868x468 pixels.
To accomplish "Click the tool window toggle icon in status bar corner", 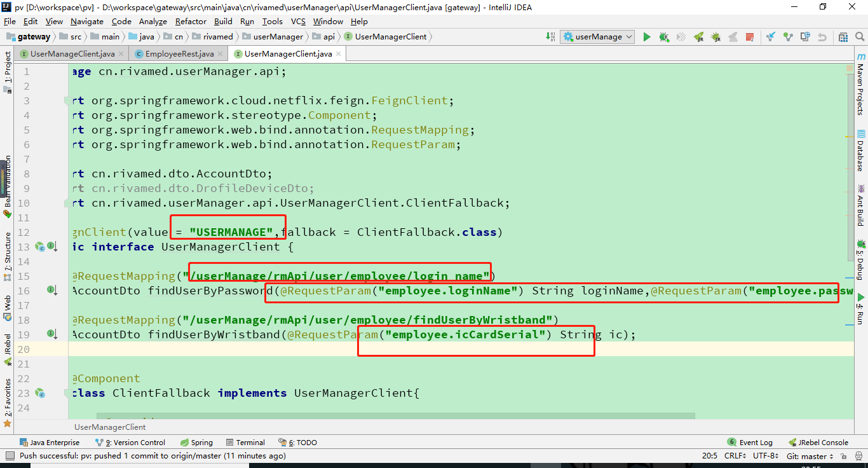I will 10,456.
